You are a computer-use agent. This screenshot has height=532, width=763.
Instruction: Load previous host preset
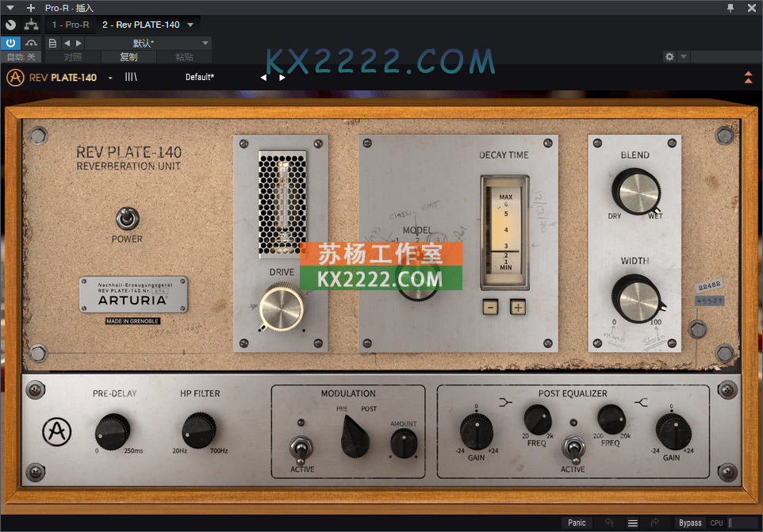(67, 43)
